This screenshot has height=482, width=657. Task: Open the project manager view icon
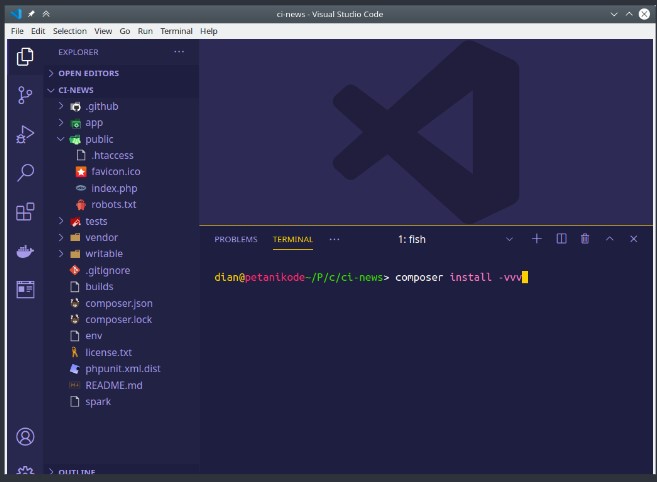point(25,289)
